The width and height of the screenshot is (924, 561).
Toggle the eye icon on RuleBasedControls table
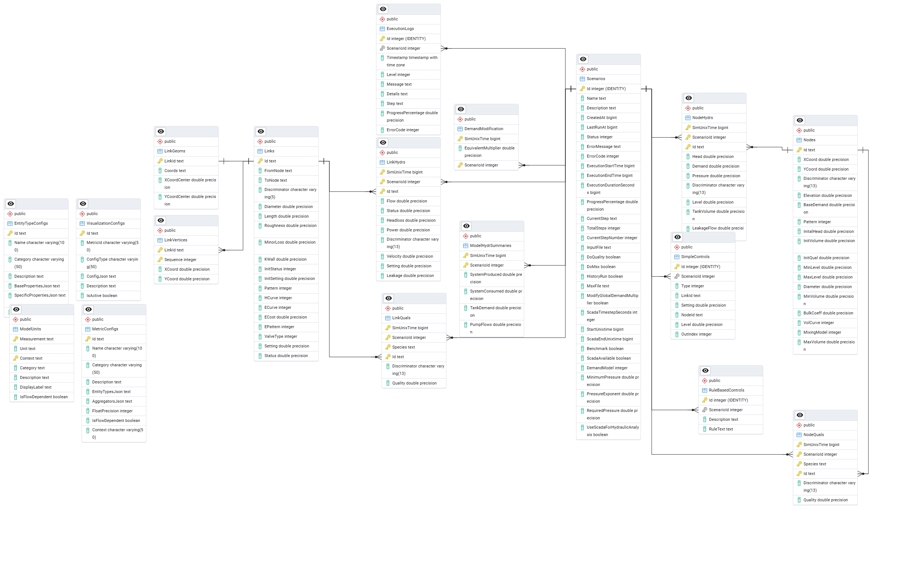click(x=705, y=371)
